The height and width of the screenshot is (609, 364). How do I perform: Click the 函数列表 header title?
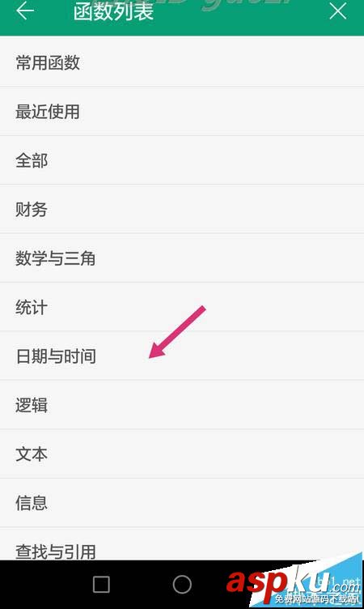tap(113, 11)
